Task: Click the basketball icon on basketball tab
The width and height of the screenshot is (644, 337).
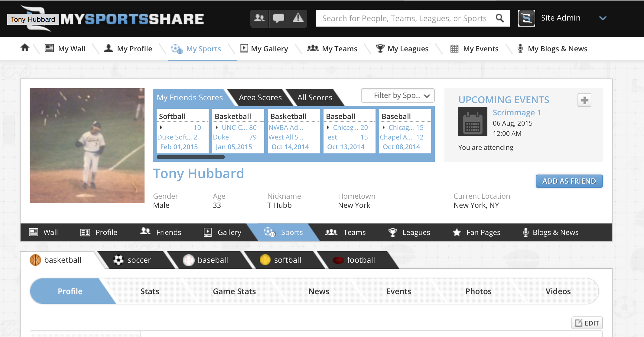Action: point(35,260)
